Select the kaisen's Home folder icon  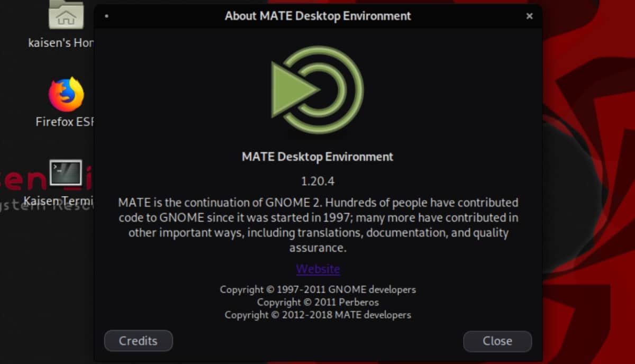tap(66, 15)
